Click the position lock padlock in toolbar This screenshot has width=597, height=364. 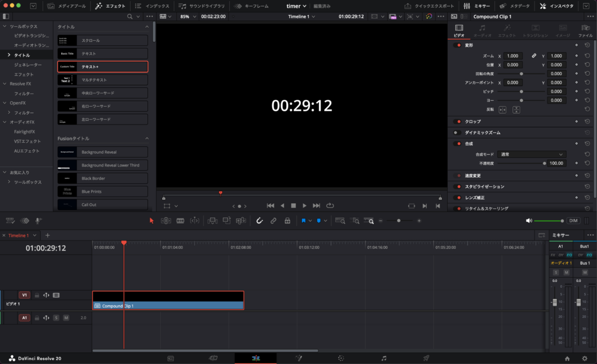tap(287, 221)
